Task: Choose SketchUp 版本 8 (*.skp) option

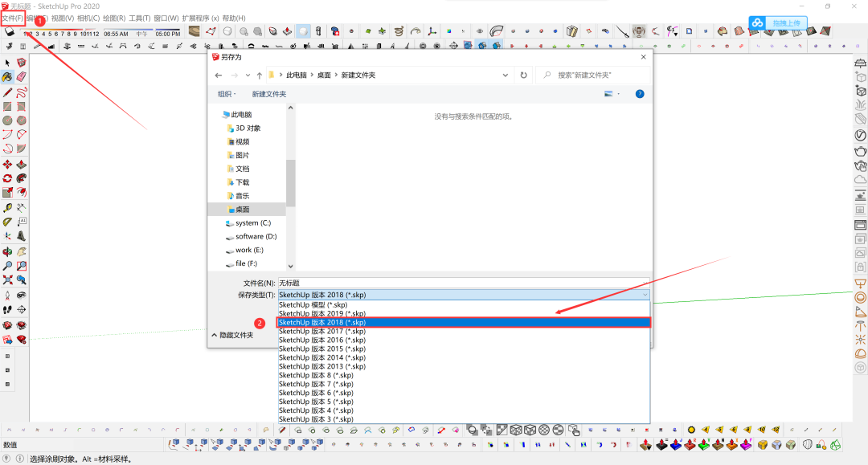Action: coord(464,375)
